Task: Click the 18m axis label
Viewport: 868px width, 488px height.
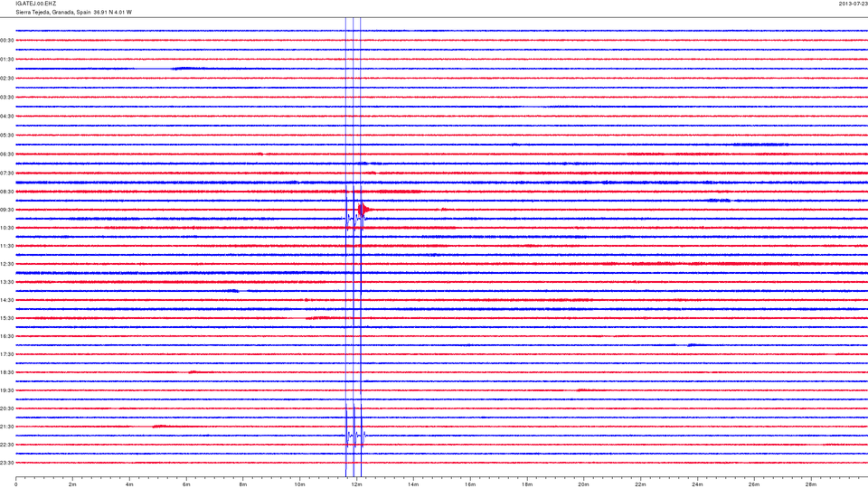Action: [x=527, y=484]
